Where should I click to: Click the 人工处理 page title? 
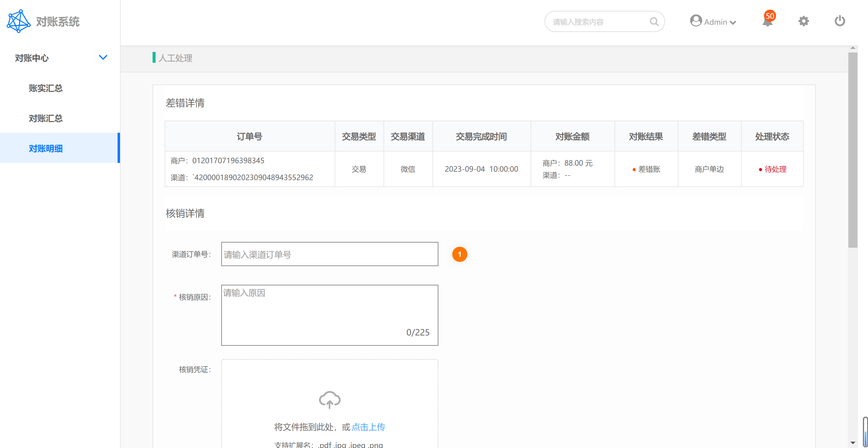pyautogui.click(x=175, y=58)
